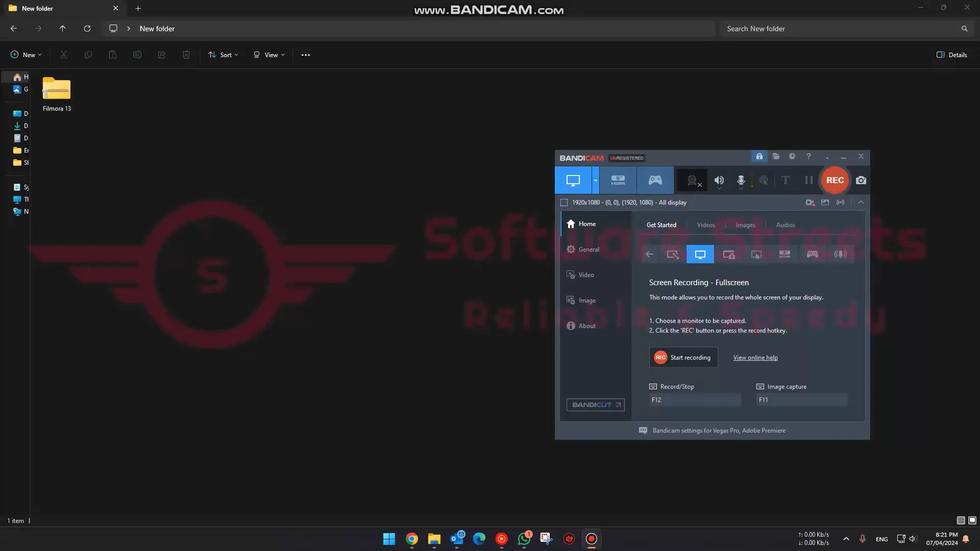The width and height of the screenshot is (980, 551).
Task: Click the microphone recording icon
Action: pos(741,180)
